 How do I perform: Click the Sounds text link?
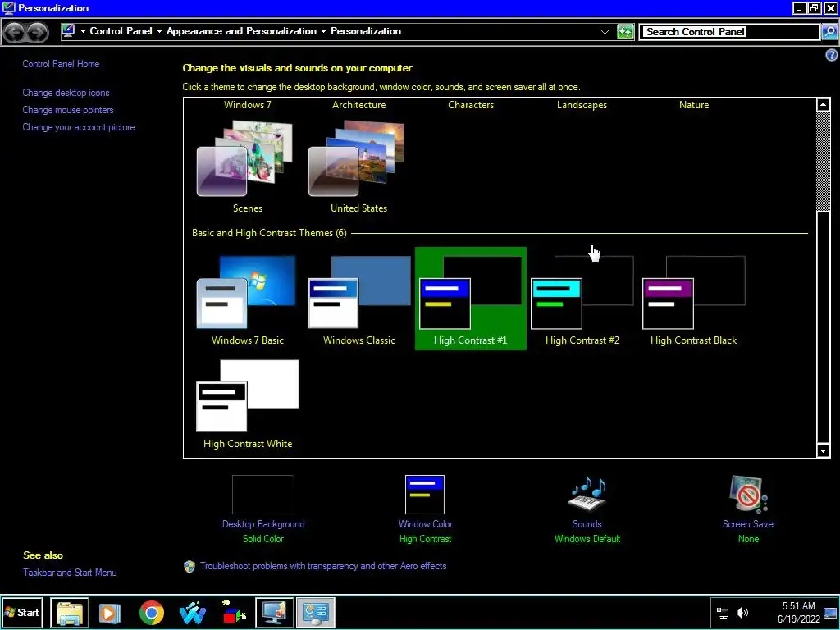(587, 524)
